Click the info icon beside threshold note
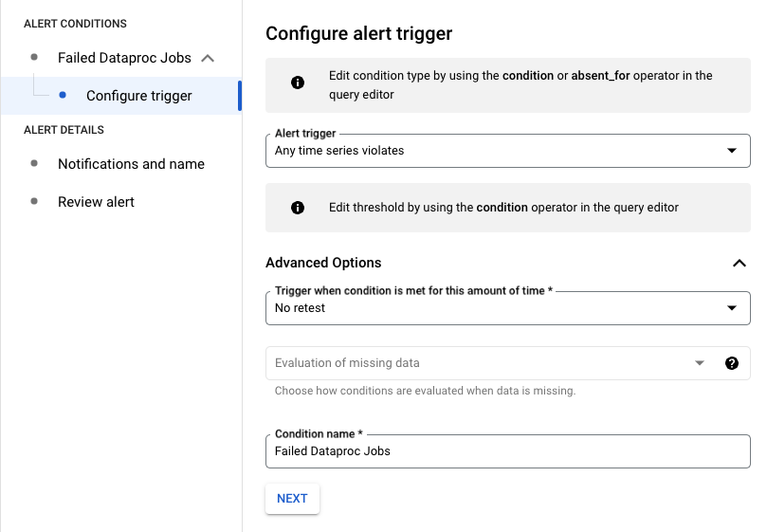The height and width of the screenshot is (532, 767). click(298, 208)
